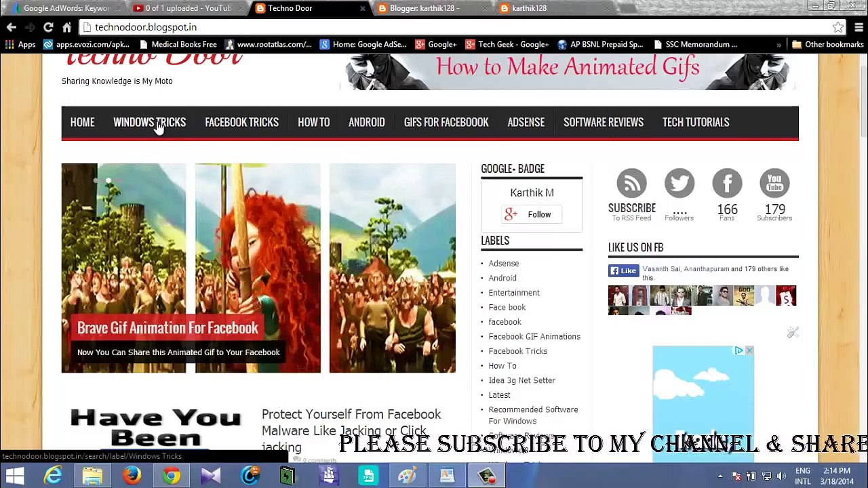The image size is (868, 488).
Task: Click the Have You Been post thumbnail
Action: tap(155, 428)
